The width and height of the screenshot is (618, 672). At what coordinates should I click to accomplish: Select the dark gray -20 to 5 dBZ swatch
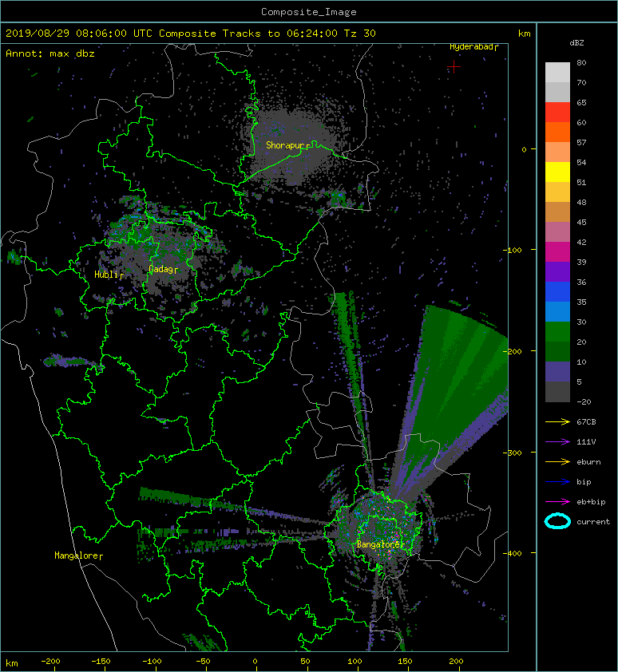[x=557, y=391]
